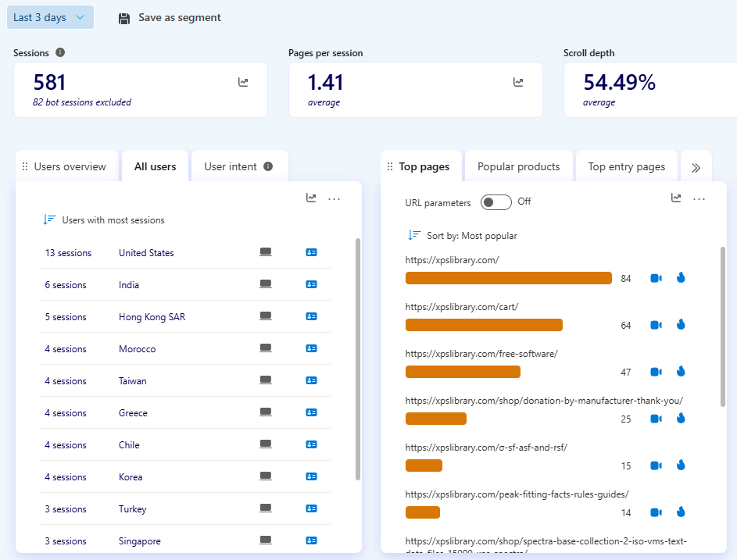
Task: Click the orange bar for xpslibrary.com homepage
Action: [x=508, y=278]
